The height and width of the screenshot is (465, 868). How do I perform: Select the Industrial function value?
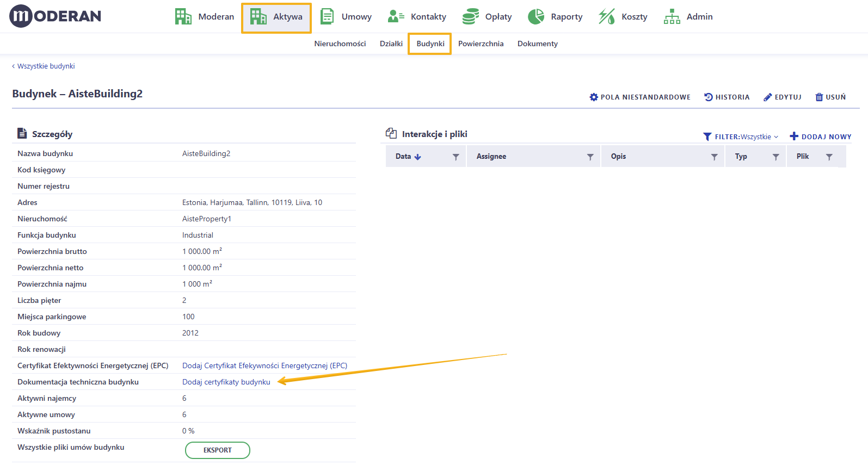click(x=198, y=235)
